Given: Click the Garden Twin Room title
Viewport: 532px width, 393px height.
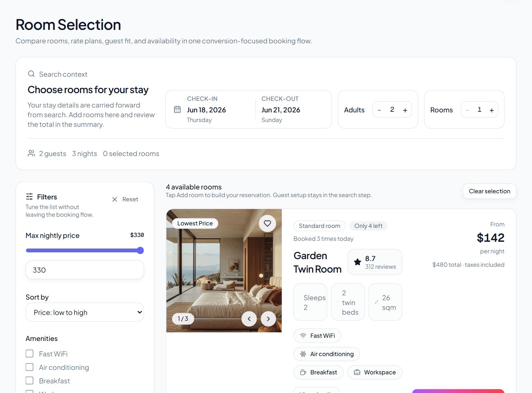Looking at the screenshot, I should [x=317, y=262].
